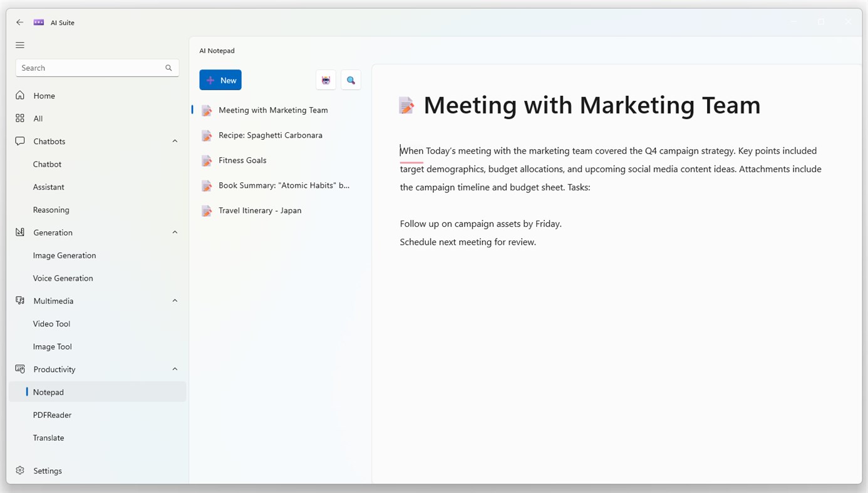Viewport: 868px width, 493px height.
Task: Open the Assistant page
Action: click(48, 187)
